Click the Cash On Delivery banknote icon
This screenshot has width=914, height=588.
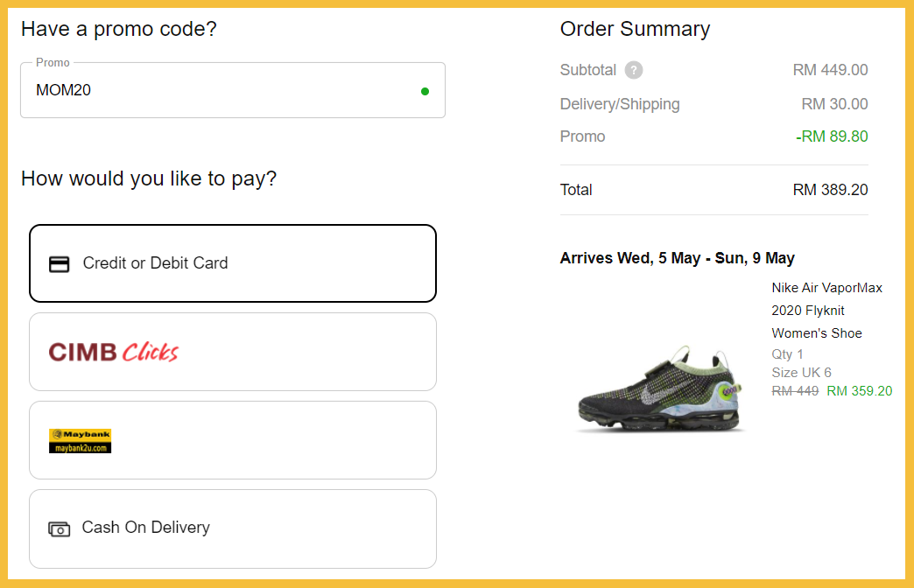pos(59,528)
